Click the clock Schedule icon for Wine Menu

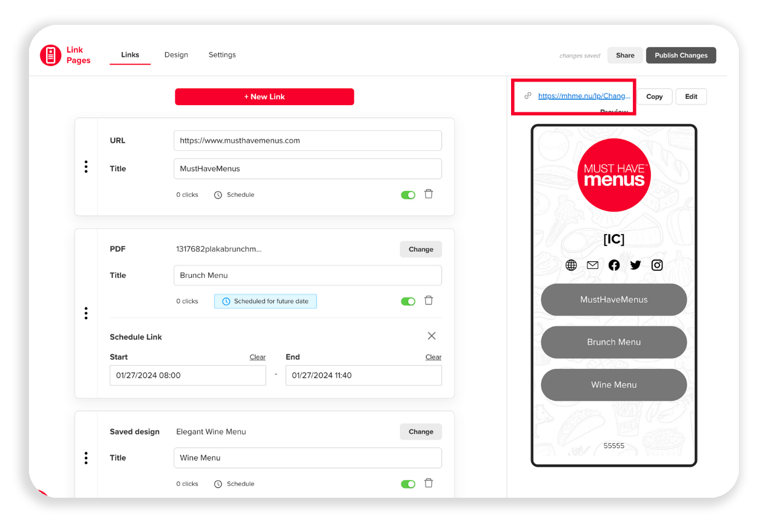[218, 484]
